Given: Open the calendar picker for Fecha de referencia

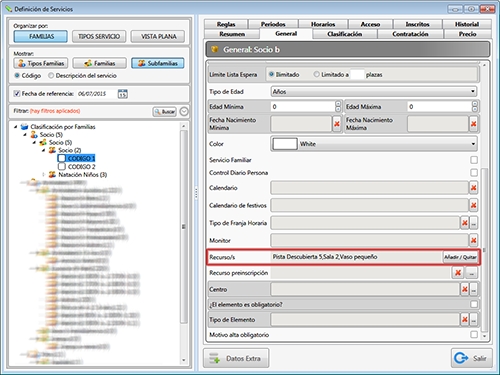Looking at the screenshot, I should click(123, 94).
